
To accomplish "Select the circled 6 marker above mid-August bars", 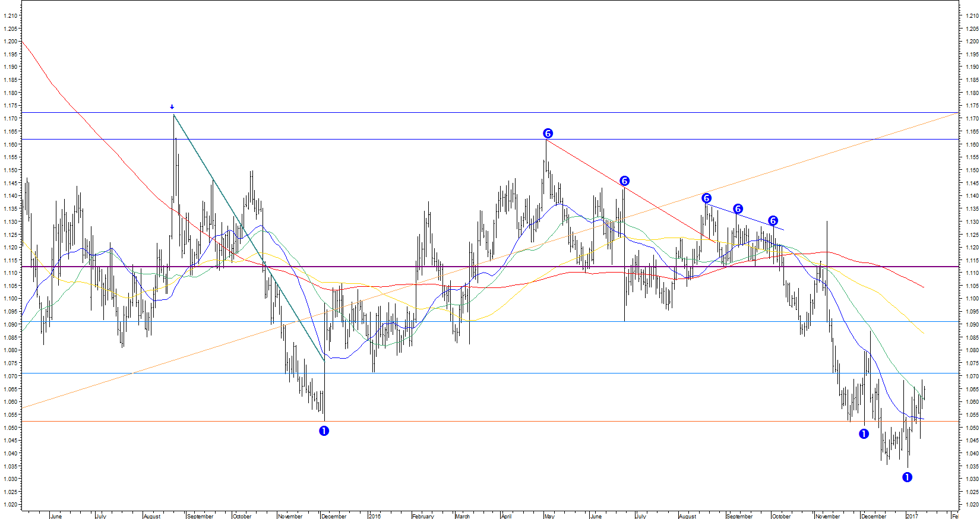I will [x=706, y=198].
